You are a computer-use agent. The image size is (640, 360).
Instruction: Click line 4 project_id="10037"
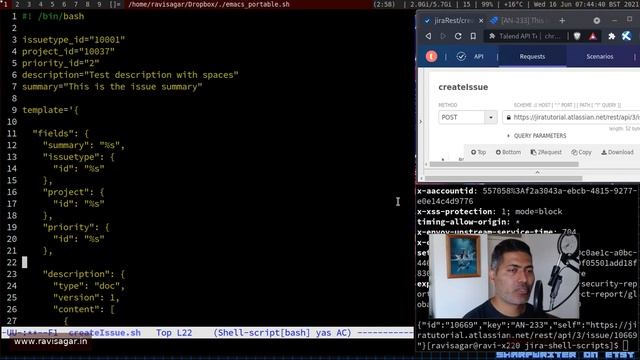(x=68, y=51)
